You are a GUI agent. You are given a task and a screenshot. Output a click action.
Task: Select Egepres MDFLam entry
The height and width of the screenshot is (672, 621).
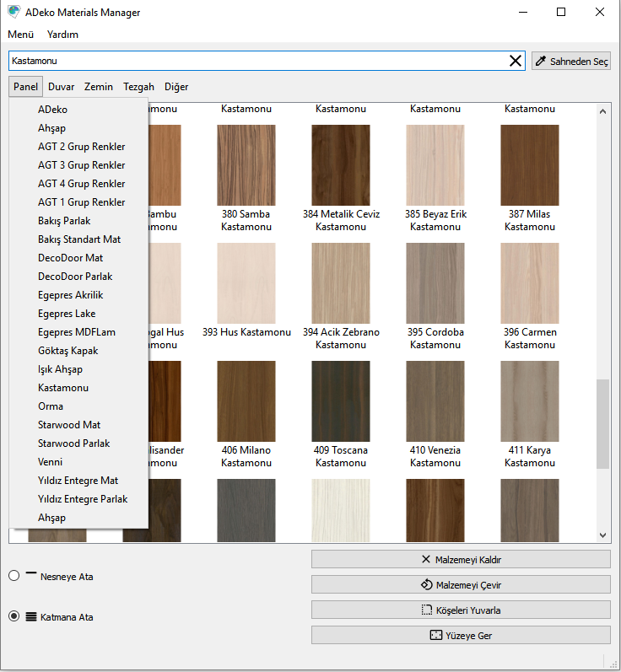(x=78, y=332)
